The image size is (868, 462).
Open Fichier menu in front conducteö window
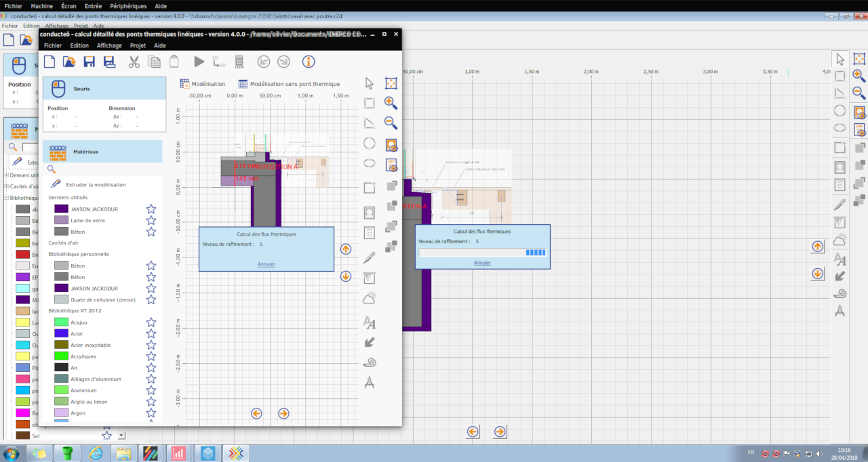(53, 45)
